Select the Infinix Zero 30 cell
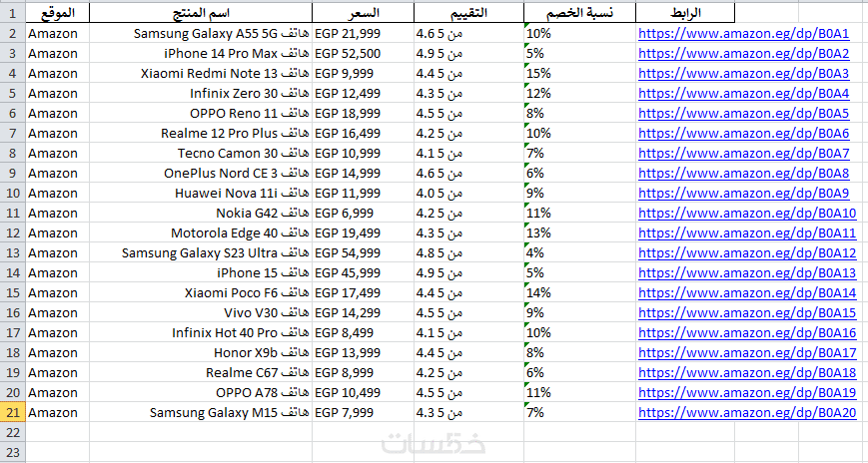The height and width of the screenshot is (463, 868). tap(201, 94)
